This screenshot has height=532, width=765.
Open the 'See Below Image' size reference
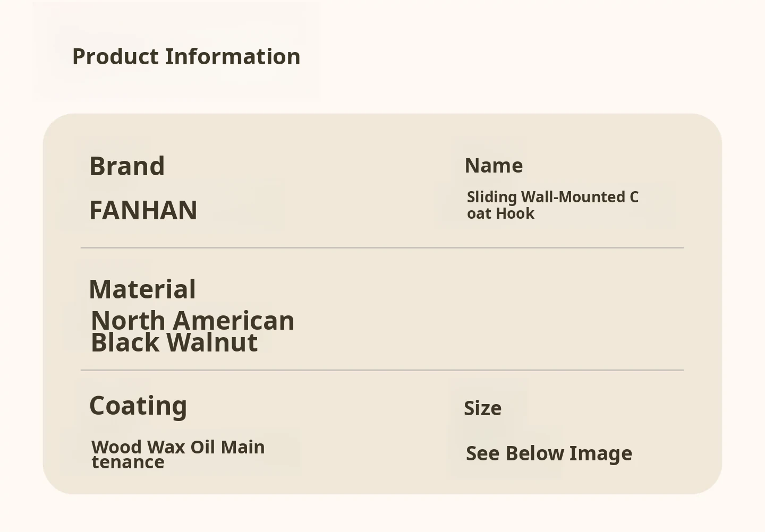[x=549, y=453]
